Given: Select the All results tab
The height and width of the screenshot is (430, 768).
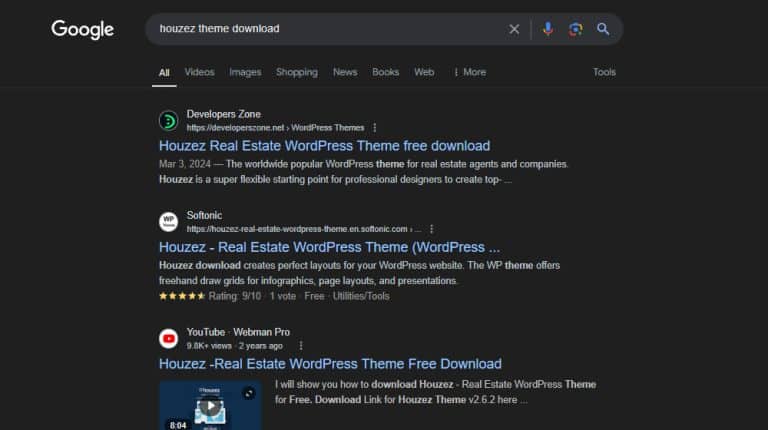Looking at the screenshot, I should [x=164, y=72].
